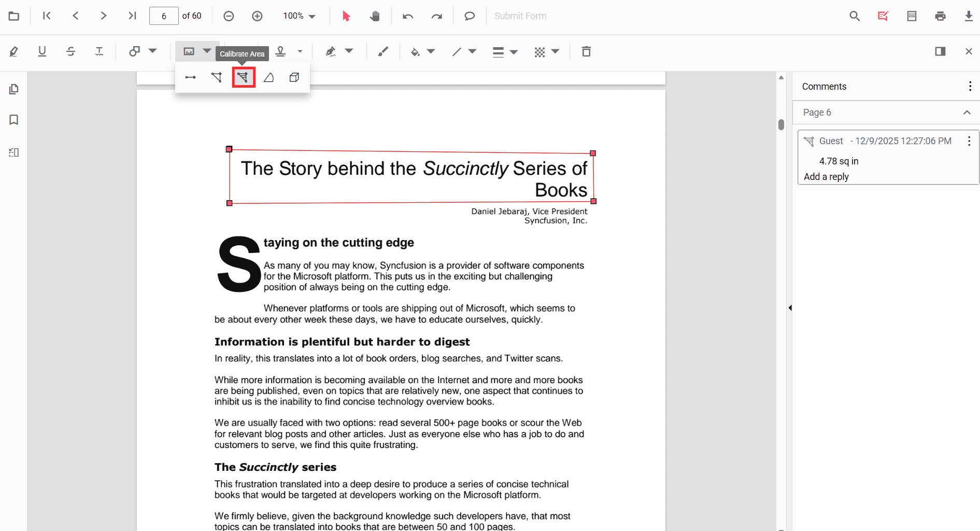Select the Calibrate Radius tool

click(269, 77)
